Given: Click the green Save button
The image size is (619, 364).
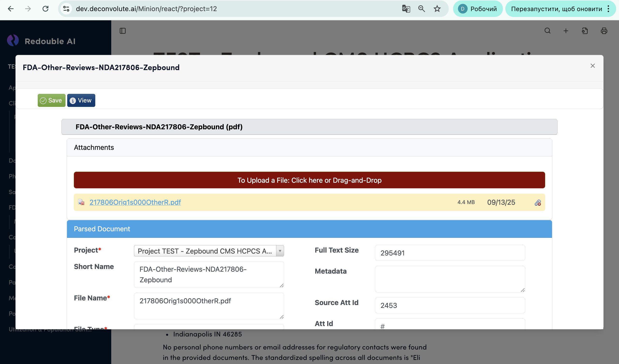Looking at the screenshot, I should [x=51, y=101].
